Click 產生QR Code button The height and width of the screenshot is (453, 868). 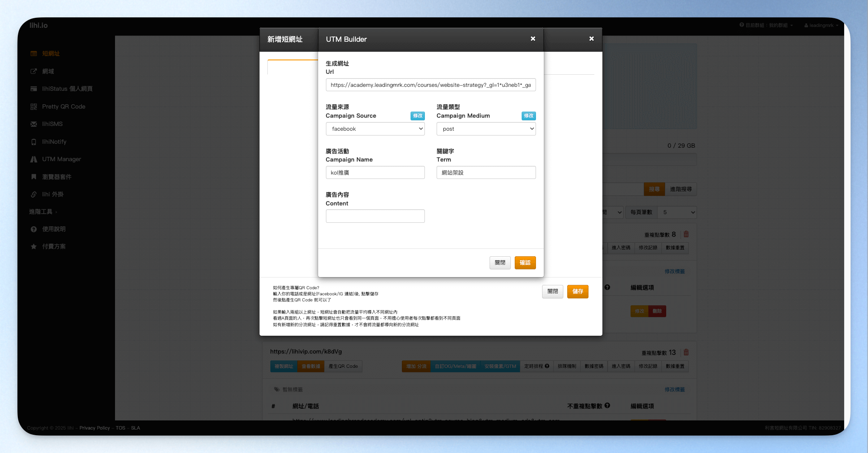pos(343,366)
